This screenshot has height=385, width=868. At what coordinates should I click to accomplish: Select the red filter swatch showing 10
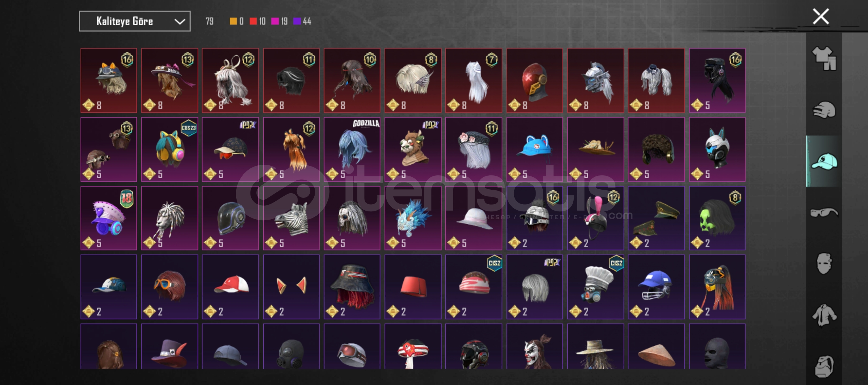(x=257, y=21)
